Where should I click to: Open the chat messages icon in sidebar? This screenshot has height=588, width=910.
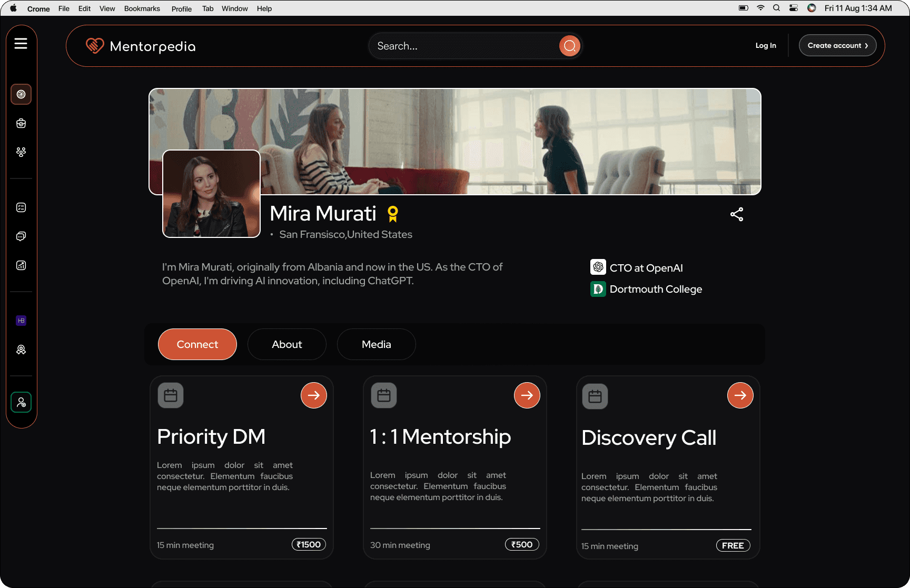coord(21,236)
